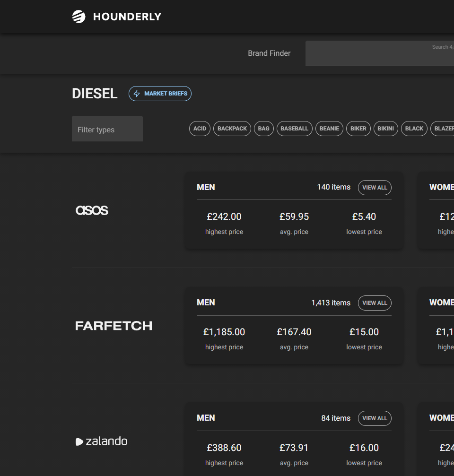This screenshot has height=476, width=454.
Task: Click the MEN heading in Farfetch card
Action: 206,303
